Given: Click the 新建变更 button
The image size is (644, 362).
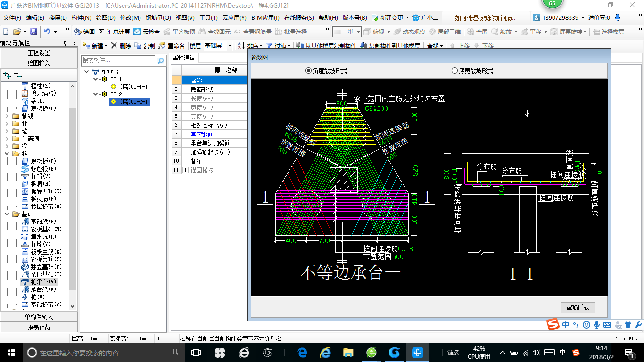Looking at the screenshot, I should (390, 18).
